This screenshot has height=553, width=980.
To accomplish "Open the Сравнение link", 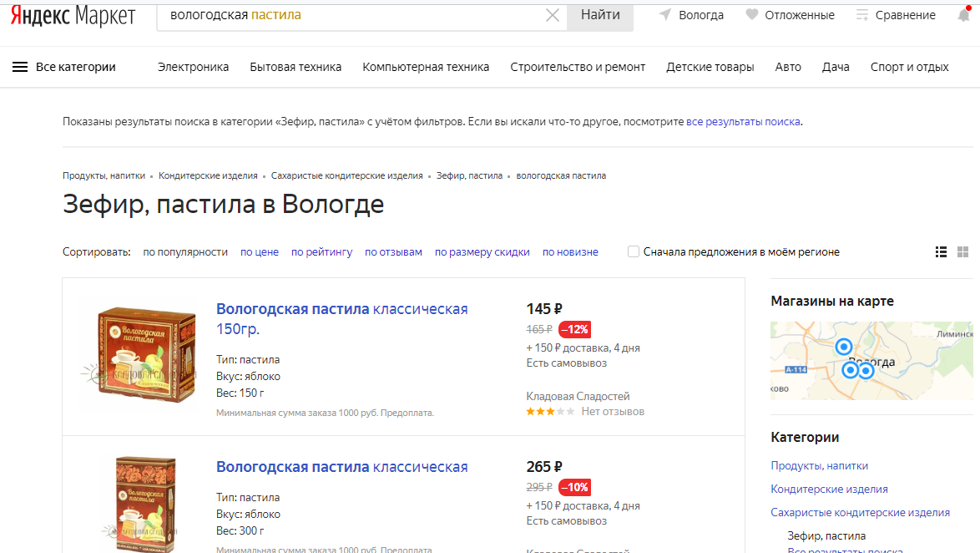I will [905, 15].
